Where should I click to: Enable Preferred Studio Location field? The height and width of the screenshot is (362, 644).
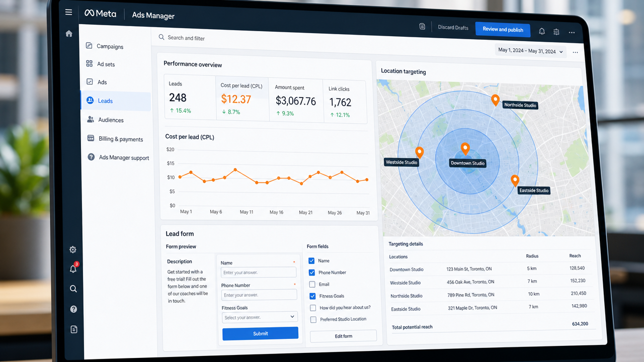click(313, 319)
